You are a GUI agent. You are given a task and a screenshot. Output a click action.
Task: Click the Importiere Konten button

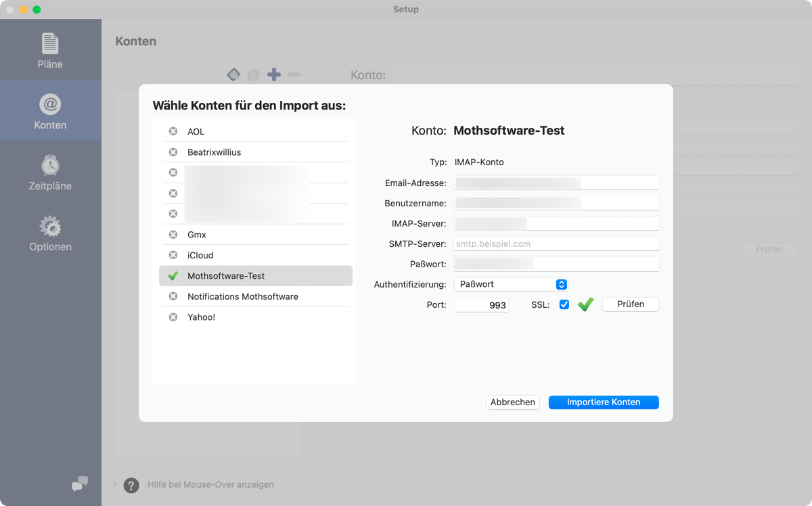point(603,402)
